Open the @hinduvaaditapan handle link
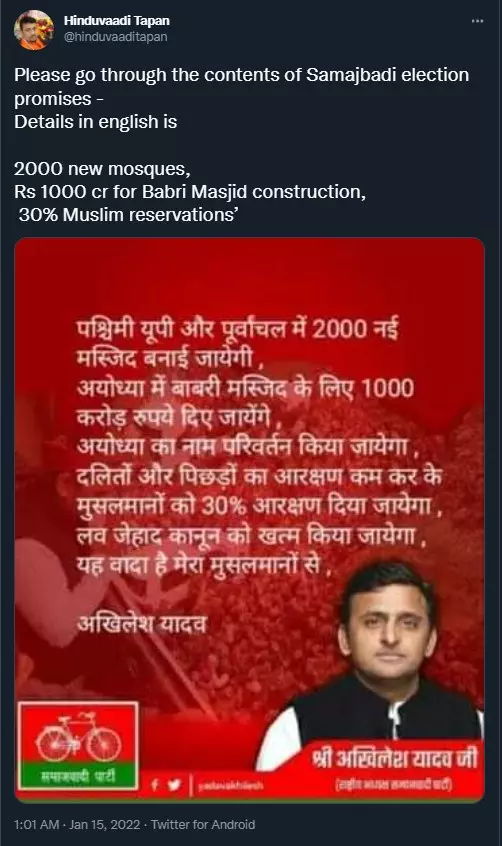The height and width of the screenshot is (846, 502). 116,37
